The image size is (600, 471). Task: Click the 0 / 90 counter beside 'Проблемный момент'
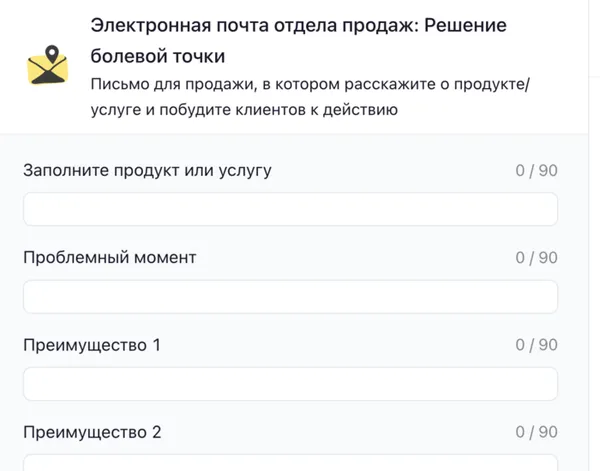pyautogui.click(x=536, y=257)
